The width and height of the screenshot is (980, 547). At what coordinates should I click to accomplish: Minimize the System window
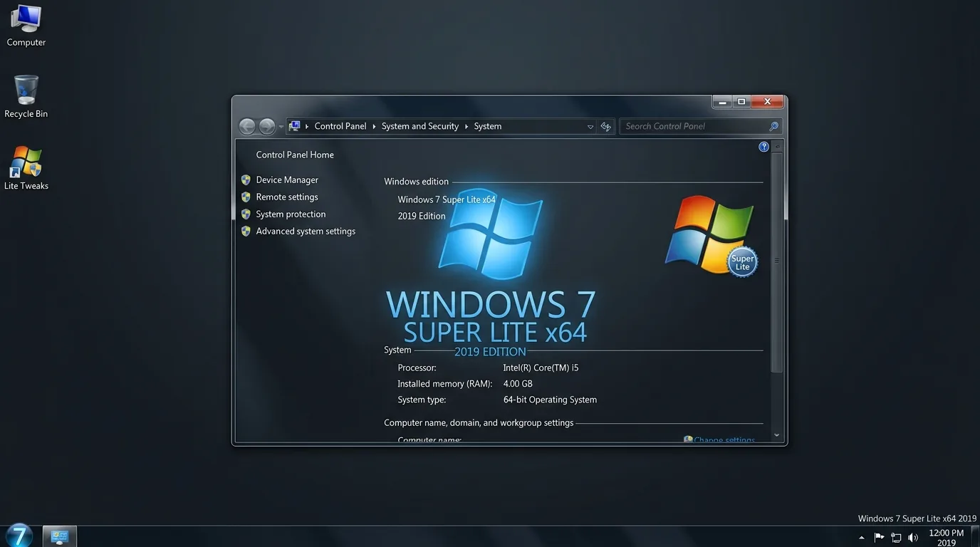click(723, 102)
